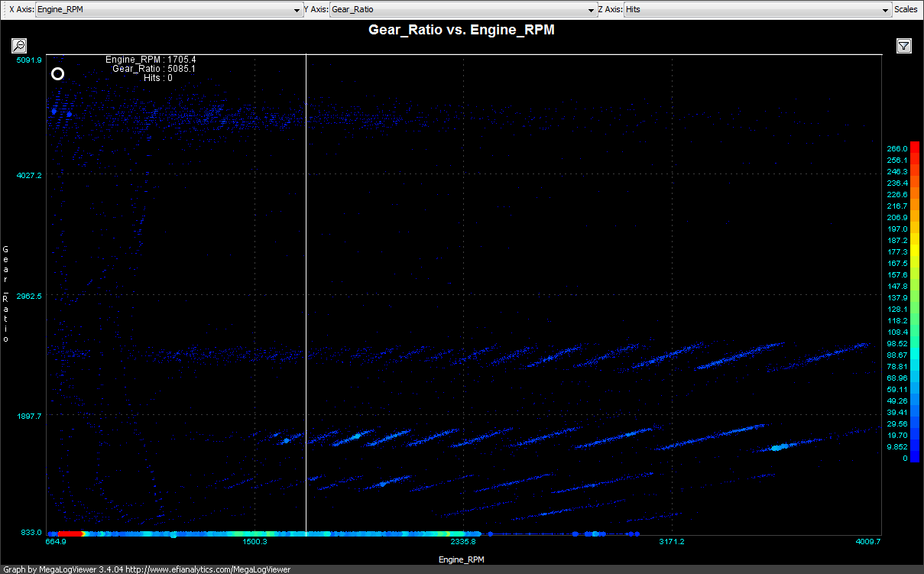Image resolution: width=924 pixels, height=574 pixels.
Task: Click the 4009.7 x-axis maximum value
Action: coord(868,542)
